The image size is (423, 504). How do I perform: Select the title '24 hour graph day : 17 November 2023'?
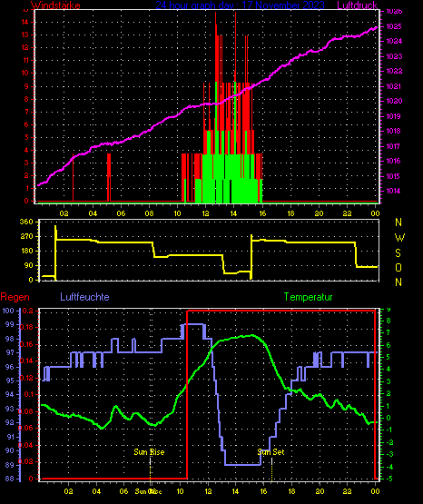[x=240, y=5]
